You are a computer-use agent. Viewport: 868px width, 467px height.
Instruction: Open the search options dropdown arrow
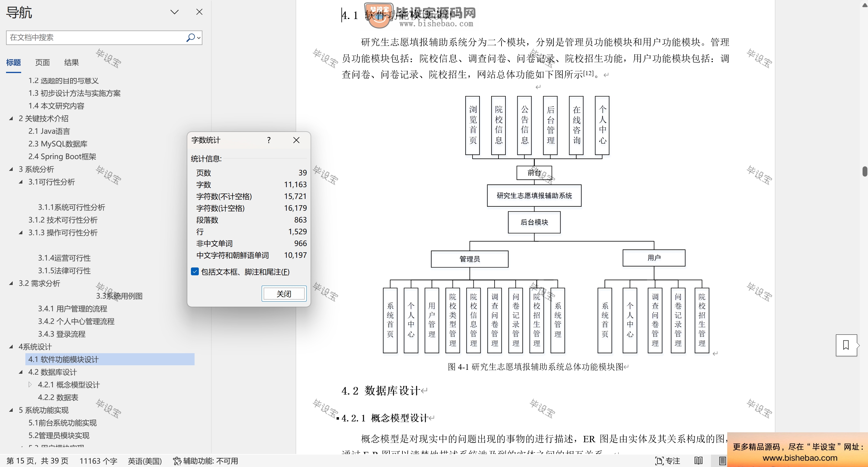coord(199,38)
